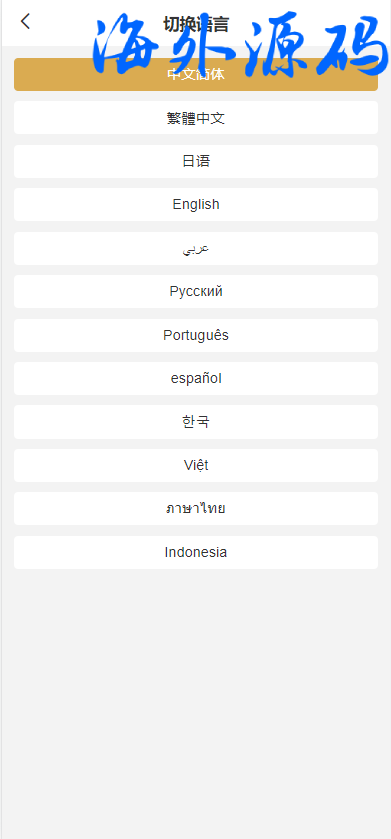Activate the Spanish language row
This screenshot has height=839, width=391.
coord(196,379)
